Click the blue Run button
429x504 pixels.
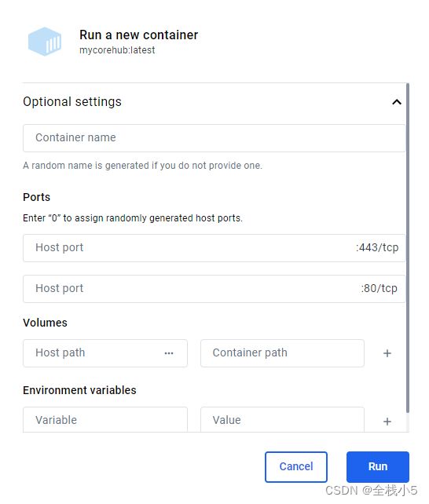pos(378,467)
